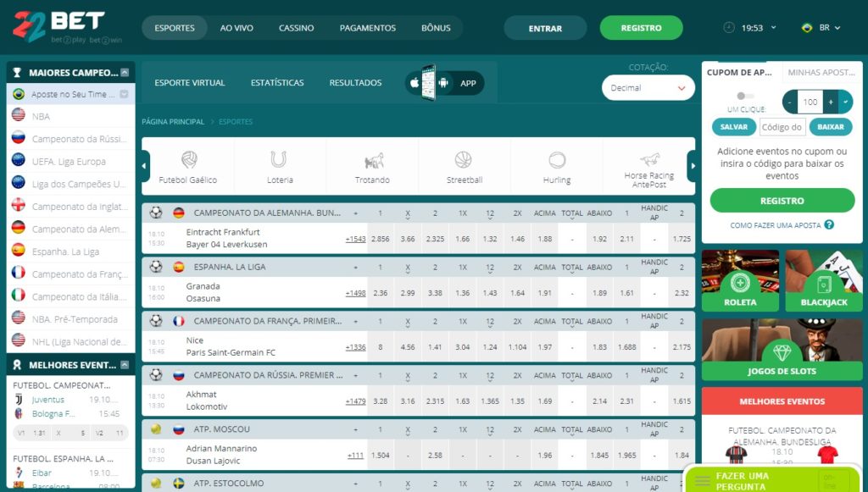Open the Esportes tab
This screenshot has height=492, width=868.
175,28
